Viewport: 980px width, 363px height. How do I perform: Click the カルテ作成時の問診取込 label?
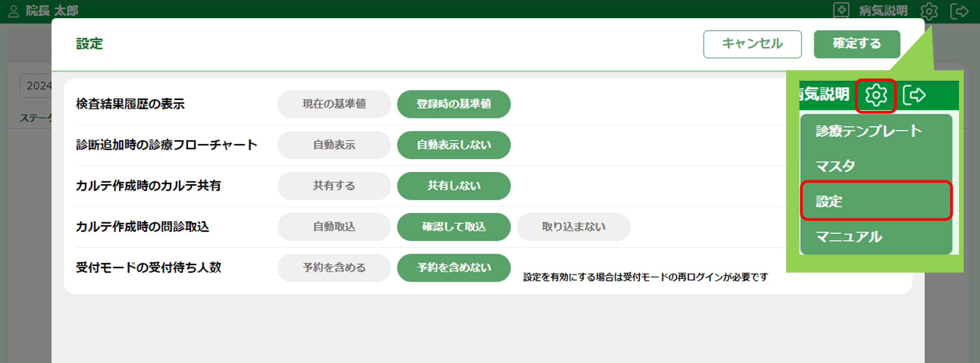tap(142, 227)
